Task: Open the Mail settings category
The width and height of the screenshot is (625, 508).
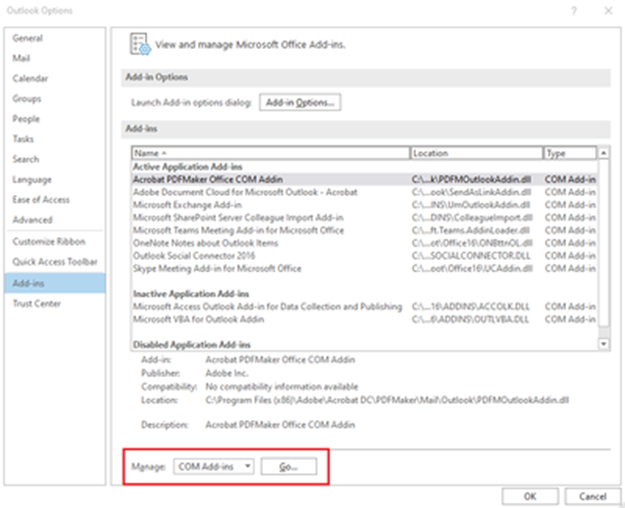Action: pos(20,58)
